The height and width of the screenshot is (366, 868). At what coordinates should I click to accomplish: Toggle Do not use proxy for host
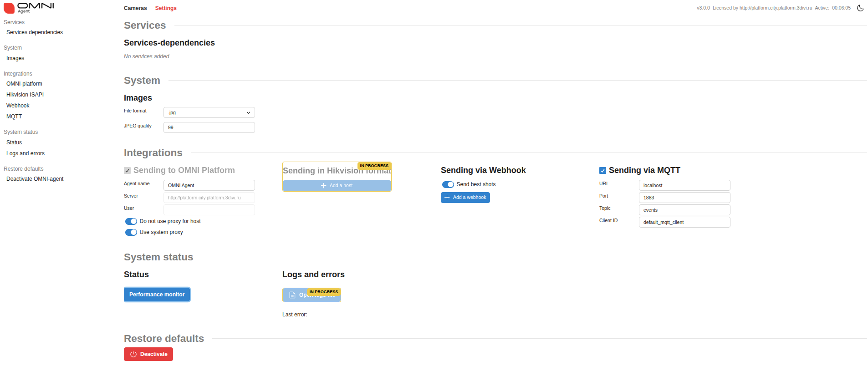[131, 221]
